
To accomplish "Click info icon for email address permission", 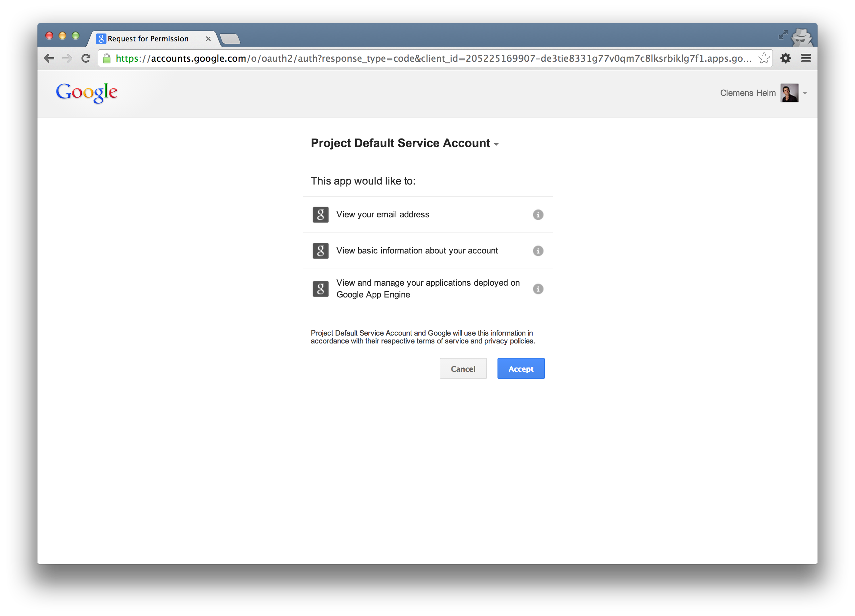I will [x=538, y=215].
